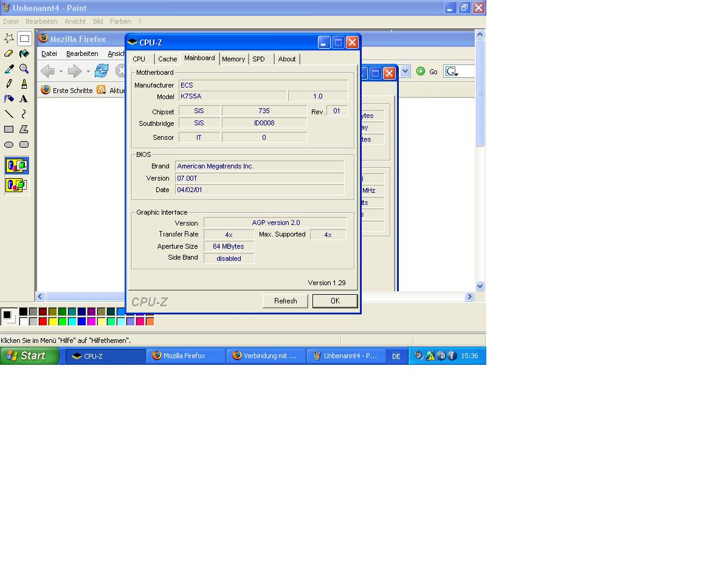Open Paint's ? help menu
The width and height of the screenshot is (707, 588).
(x=140, y=21)
